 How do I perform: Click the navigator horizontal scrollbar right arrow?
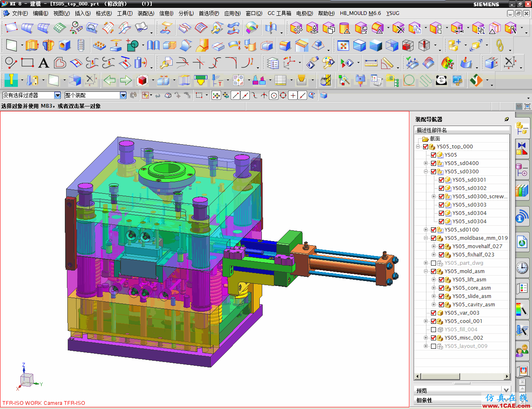pyautogui.click(x=507, y=377)
